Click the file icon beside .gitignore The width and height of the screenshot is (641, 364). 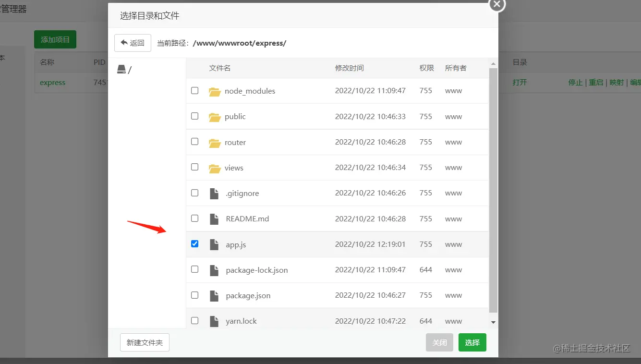[214, 193]
